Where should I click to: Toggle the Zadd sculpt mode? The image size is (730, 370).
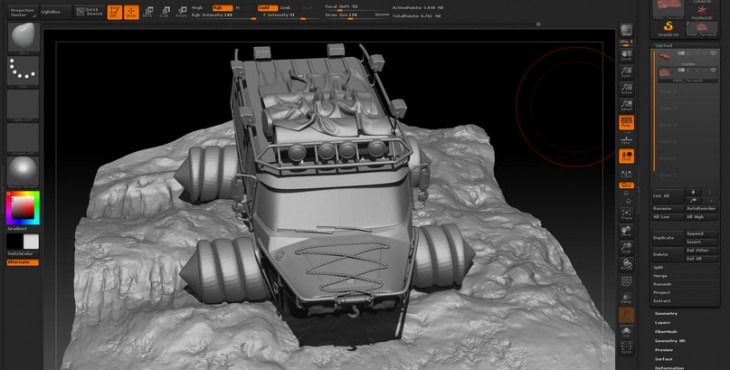(x=268, y=8)
